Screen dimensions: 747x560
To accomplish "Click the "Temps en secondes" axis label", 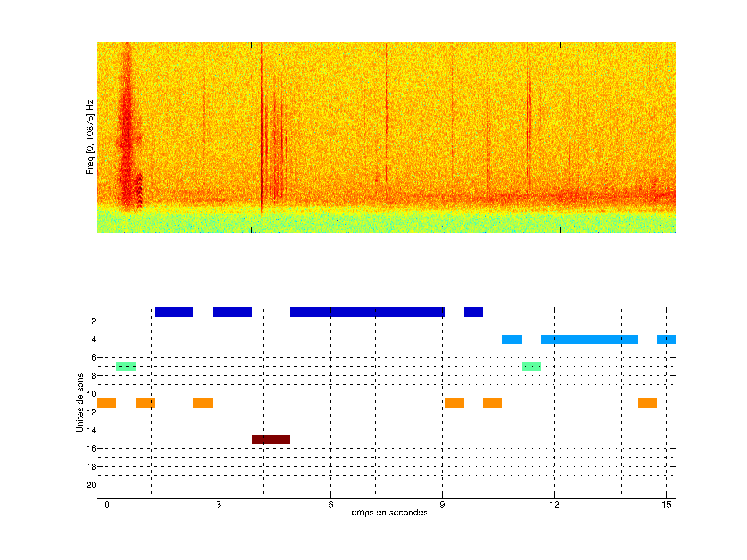I will coord(387,512).
